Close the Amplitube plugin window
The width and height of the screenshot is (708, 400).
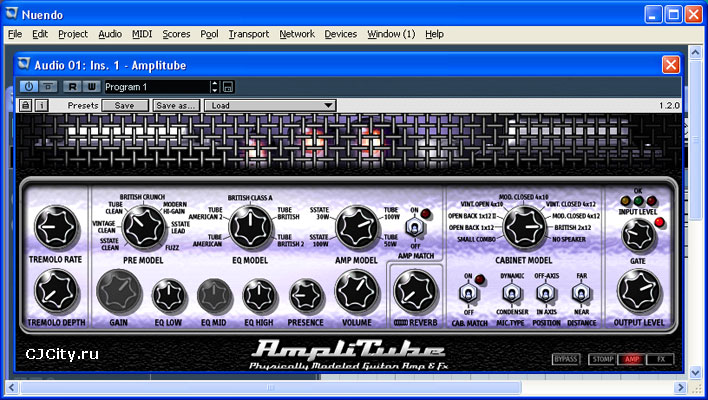pos(671,65)
